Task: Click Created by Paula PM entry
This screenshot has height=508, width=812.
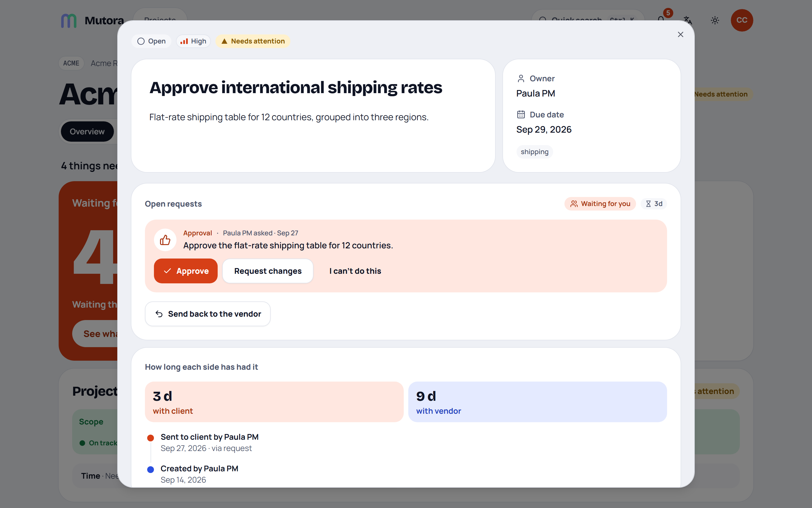Action: click(199, 468)
